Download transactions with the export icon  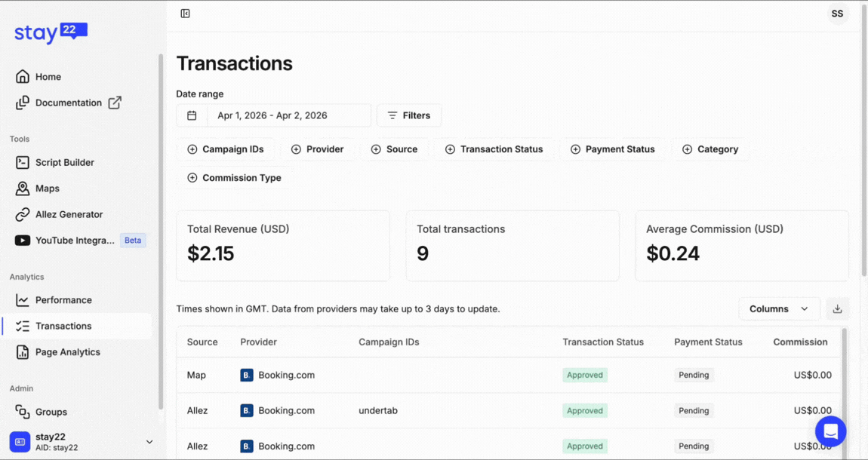click(x=837, y=309)
